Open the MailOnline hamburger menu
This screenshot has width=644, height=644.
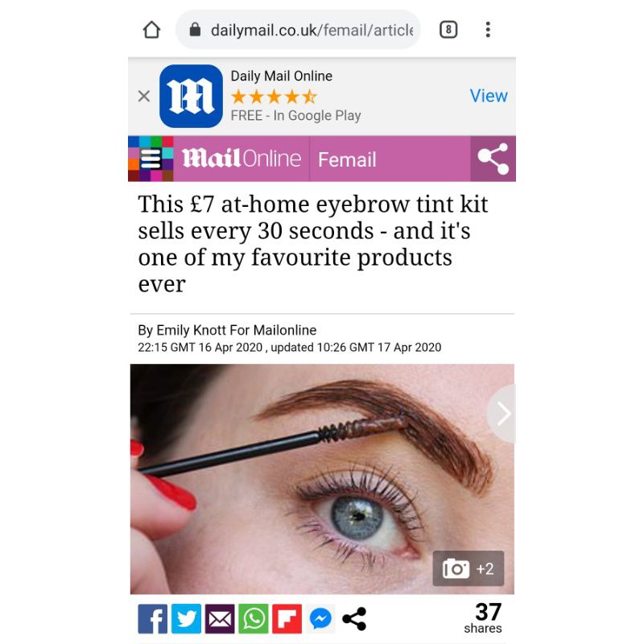point(151,159)
